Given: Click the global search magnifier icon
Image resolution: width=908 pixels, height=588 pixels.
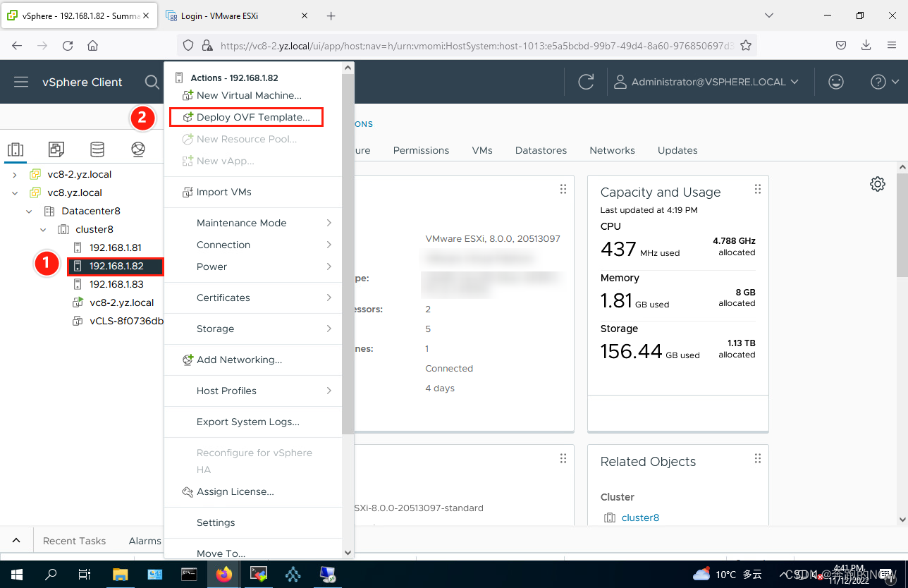Looking at the screenshot, I should point(152,82).
